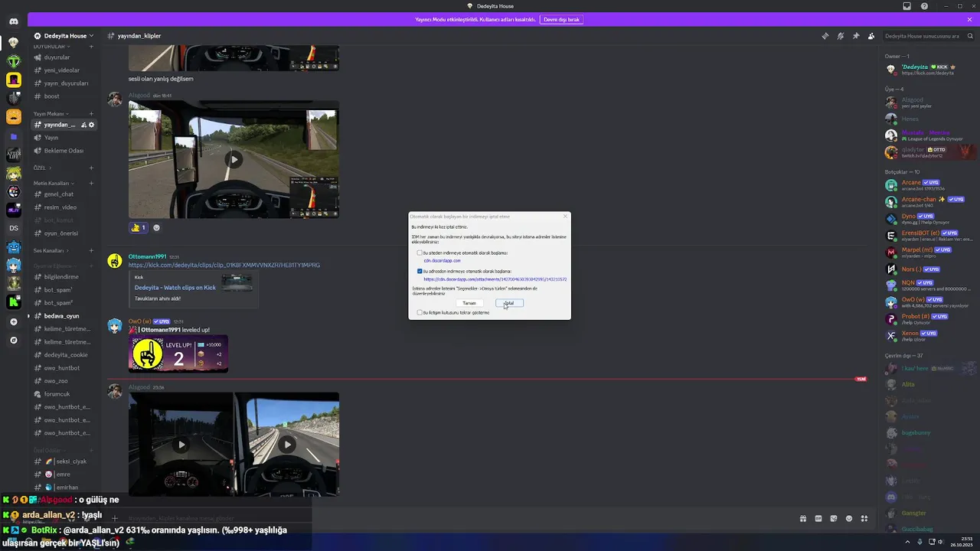Open 'Dedeyita - Watch clips on Kick' embed title
Image resolution: width=980 pixels, height=551 pixels.
[x=175, y=288]
